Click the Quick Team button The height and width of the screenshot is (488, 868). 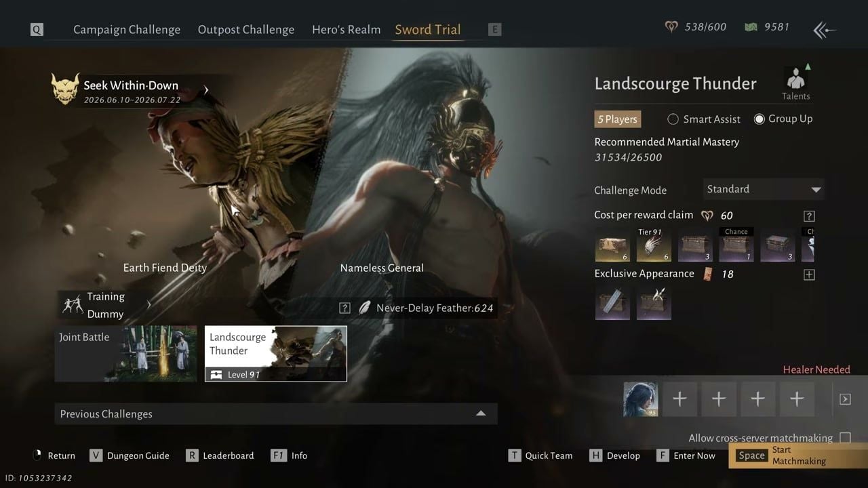pos(540,455)
